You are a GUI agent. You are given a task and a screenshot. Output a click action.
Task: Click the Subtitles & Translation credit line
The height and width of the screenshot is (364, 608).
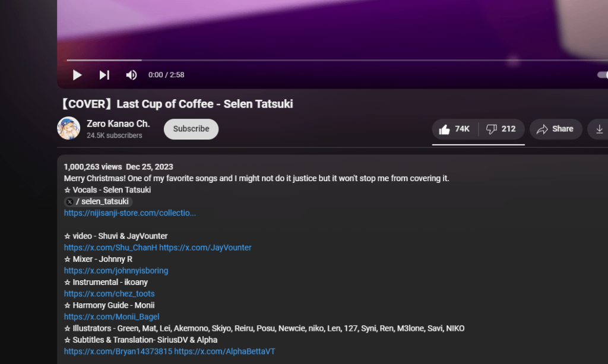click(141, 340)
